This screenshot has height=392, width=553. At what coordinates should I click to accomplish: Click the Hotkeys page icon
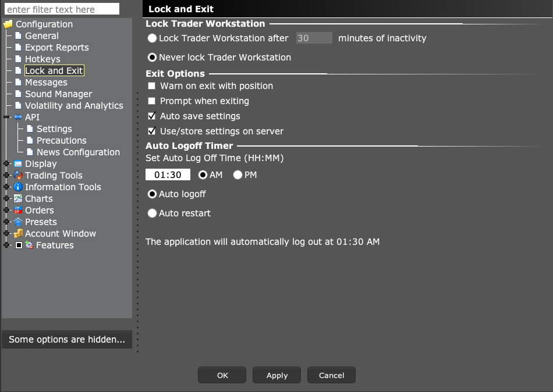pyautogui.click(x=19, y=59)
